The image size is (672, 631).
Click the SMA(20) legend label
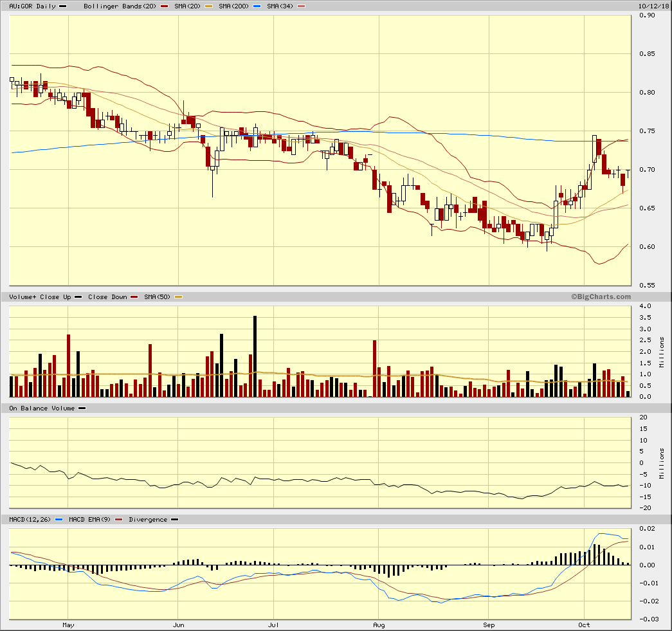pyautogui.click(x=187, y=6)
